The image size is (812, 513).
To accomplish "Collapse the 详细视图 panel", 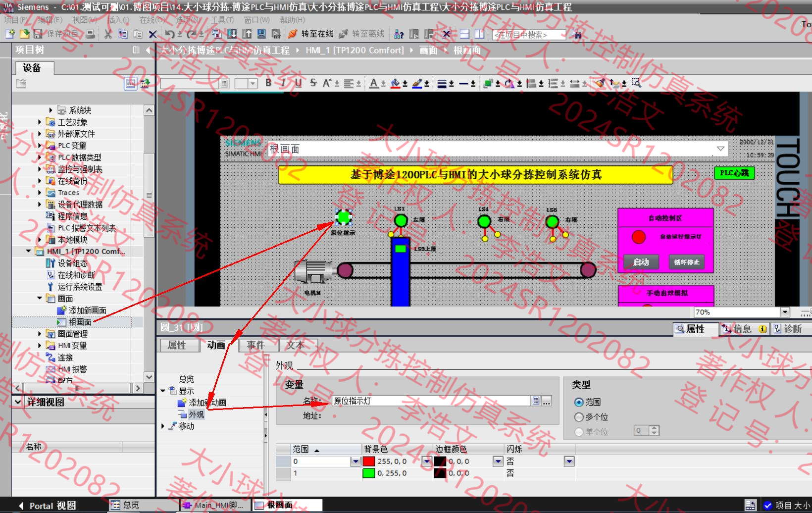I will 18,402.
